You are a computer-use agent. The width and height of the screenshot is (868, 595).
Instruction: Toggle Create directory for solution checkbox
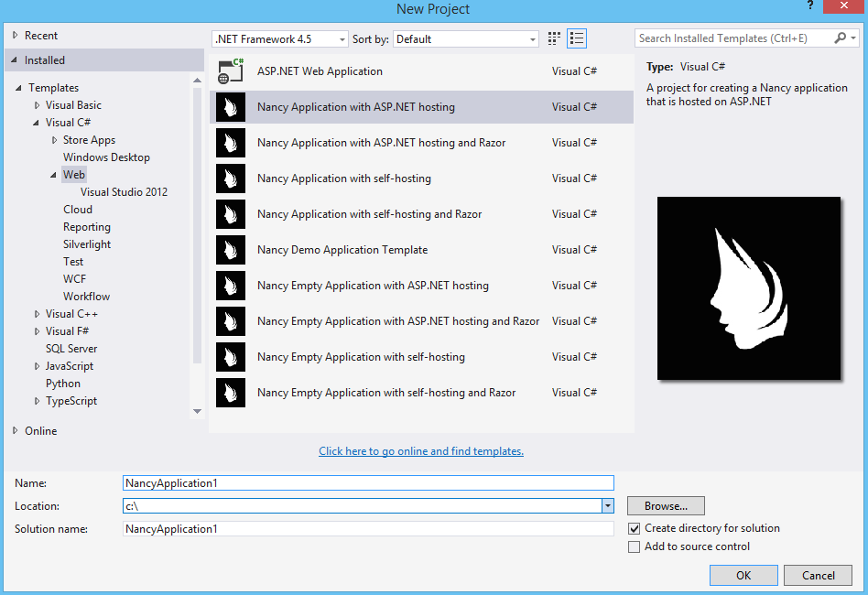(x=634, y=528)
